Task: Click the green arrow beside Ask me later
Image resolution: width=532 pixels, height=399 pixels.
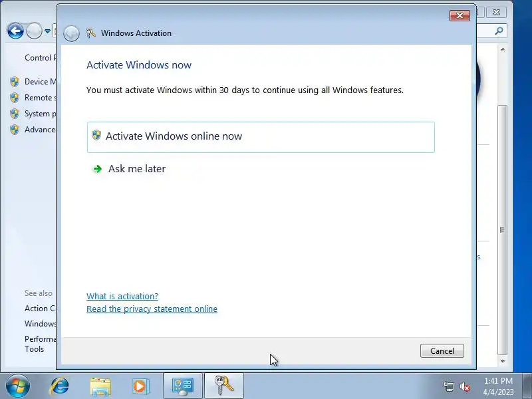Action: tap(97, 169)
